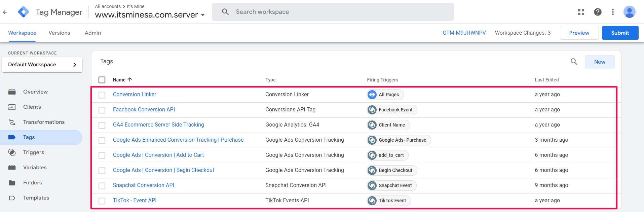The width and height of the screenshot is (644, 212).
Task: Open the Facebook Conversion API tag link
Action: click(144, 110)
